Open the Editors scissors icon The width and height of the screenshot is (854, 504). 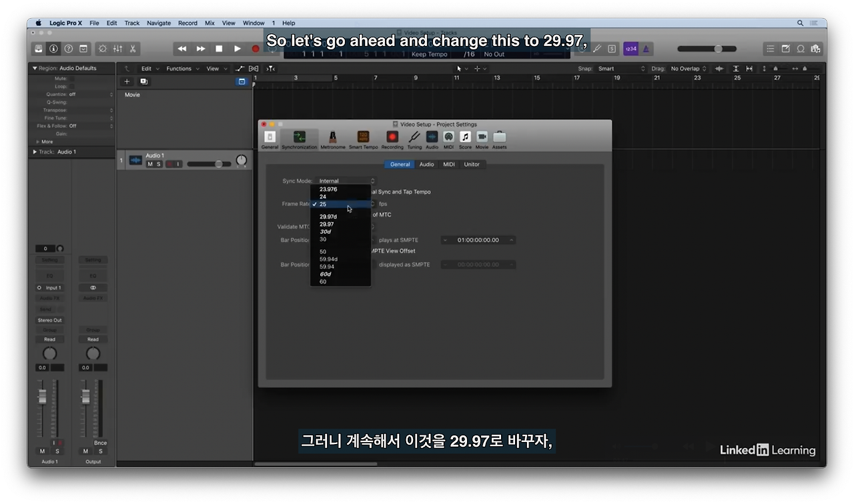[133, 49]
